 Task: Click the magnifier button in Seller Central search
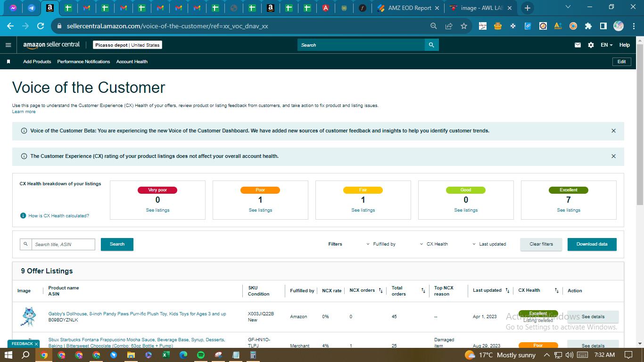(431, 45)
